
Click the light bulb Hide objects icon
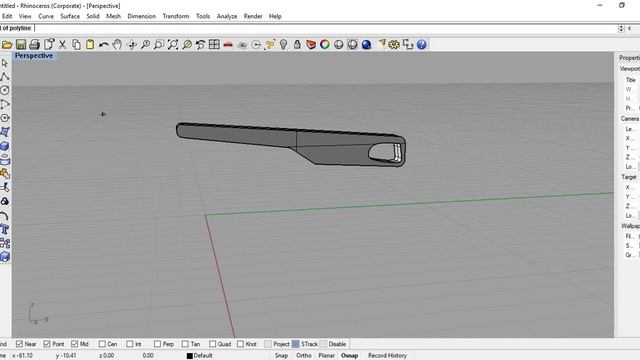(284, 44)
